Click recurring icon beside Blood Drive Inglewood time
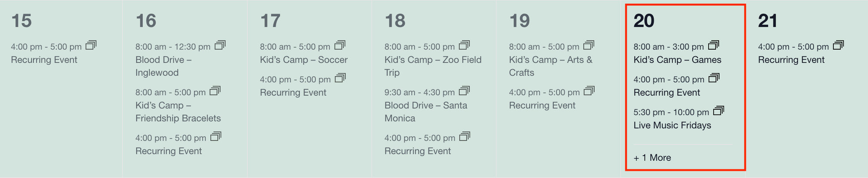 point(220,45)
